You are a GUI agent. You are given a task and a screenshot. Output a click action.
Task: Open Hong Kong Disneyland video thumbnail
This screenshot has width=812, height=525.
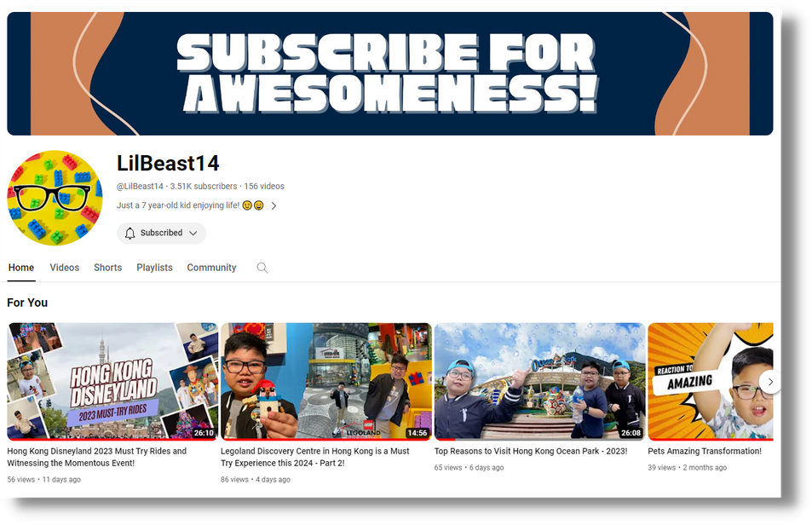112,382
